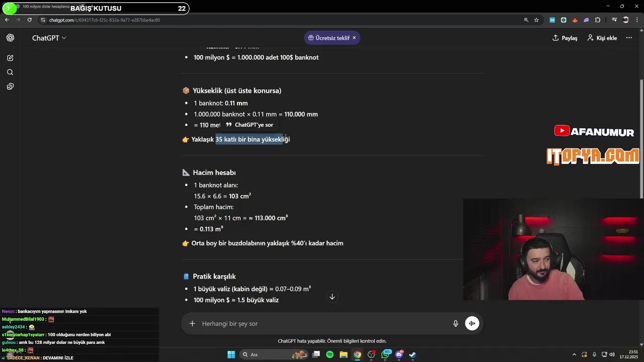
Task: Open WhatsApp from the taskbar
Action: [386, 354]
